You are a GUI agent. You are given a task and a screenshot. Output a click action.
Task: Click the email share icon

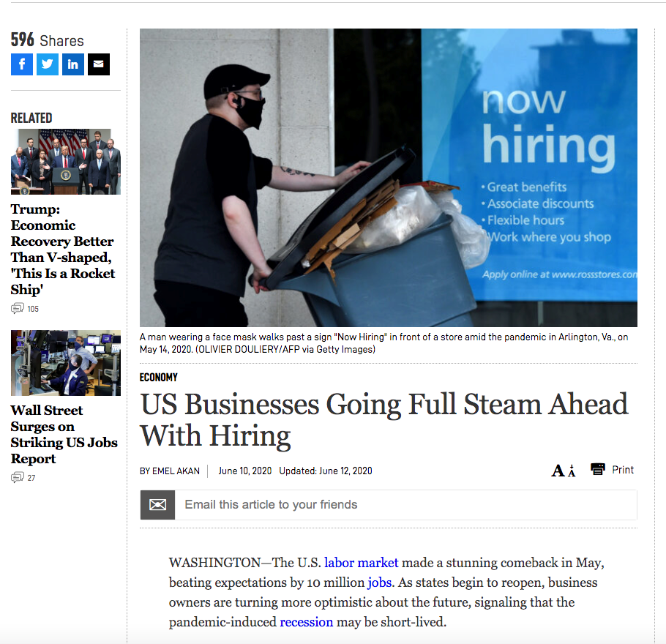99,64
